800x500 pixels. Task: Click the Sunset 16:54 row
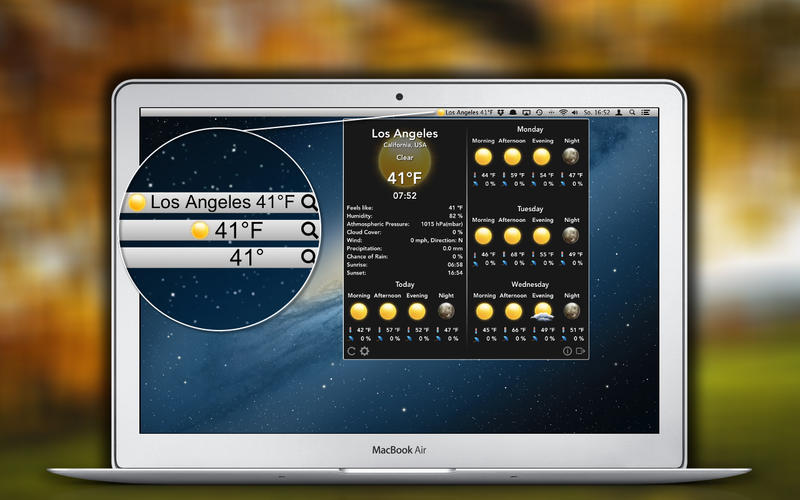pos(405,273)
